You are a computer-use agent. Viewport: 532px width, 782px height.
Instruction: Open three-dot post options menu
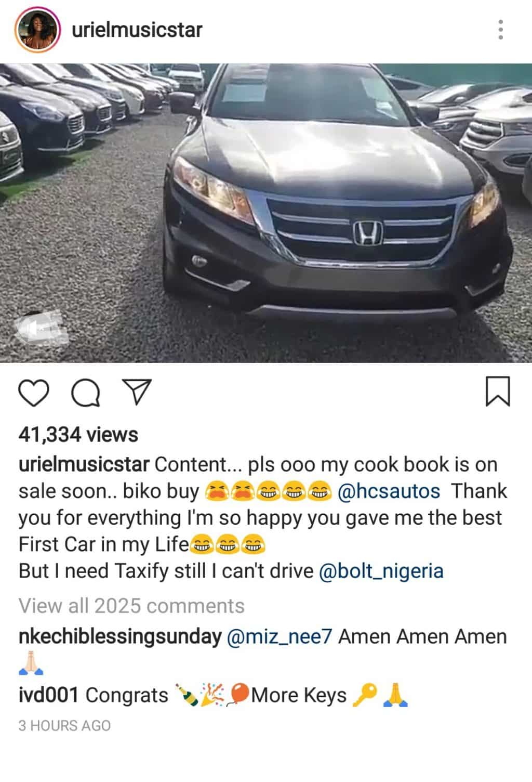pyautogui.click(x=500, y=30)
